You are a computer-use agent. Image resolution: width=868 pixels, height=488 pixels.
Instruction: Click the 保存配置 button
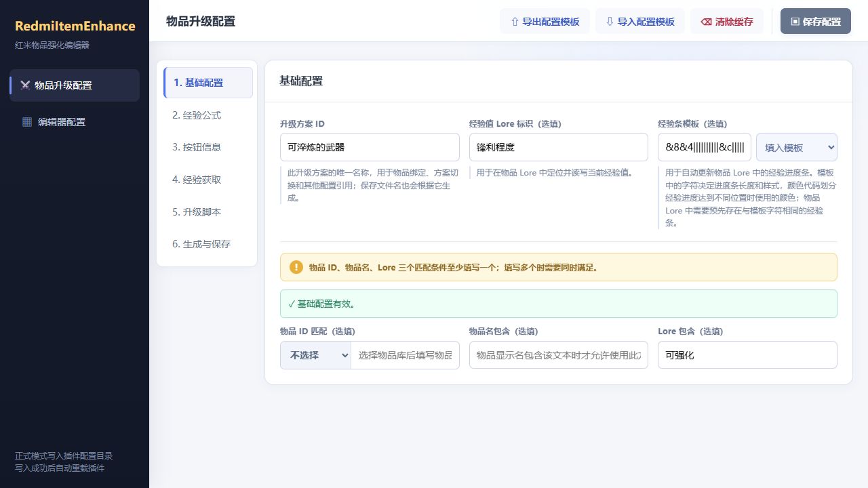[x=816, y=21]
